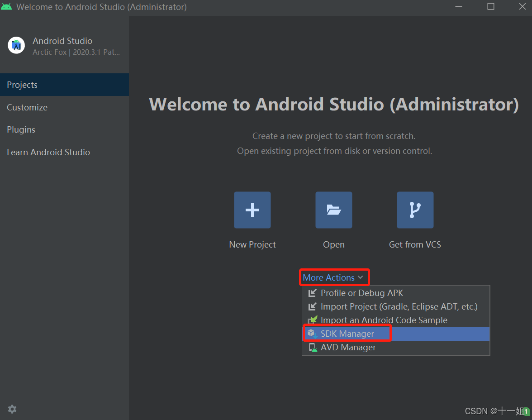532x420 pixels.
Task: Click the New Project label
Action: click(x=252, y=244)
